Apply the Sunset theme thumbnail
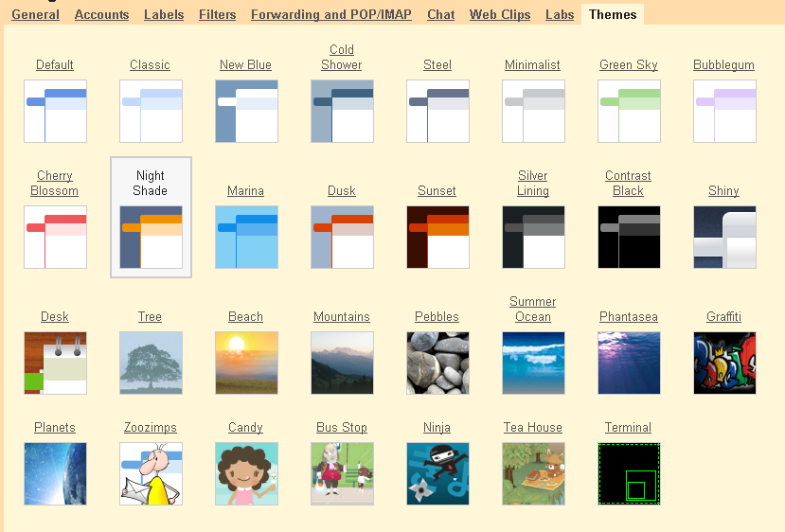 coord(438,238)
